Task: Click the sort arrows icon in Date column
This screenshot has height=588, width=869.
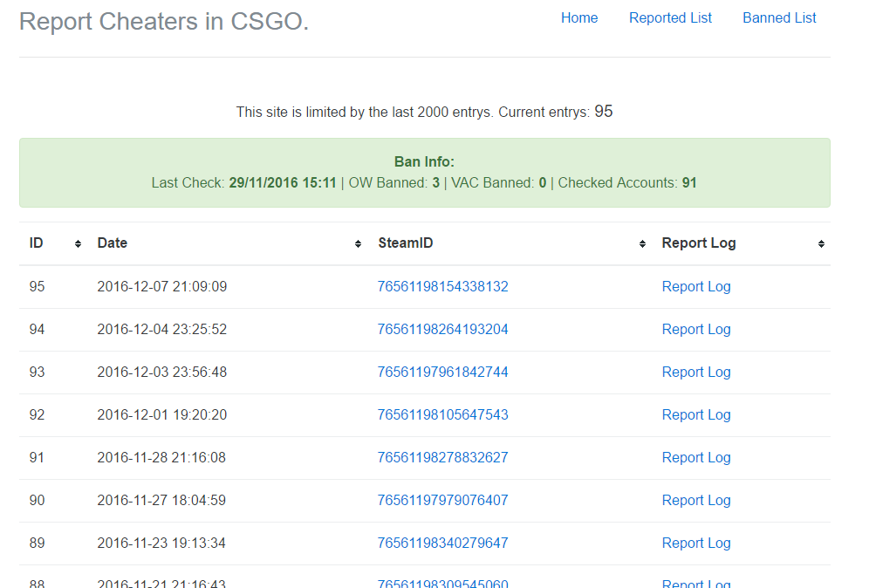Action: [359, 244]
